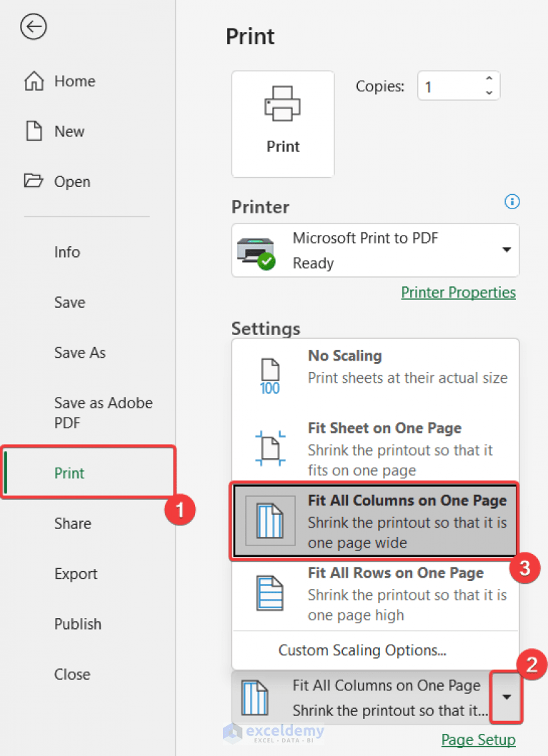Open the Page Setup dialog

tap(478, 740)
